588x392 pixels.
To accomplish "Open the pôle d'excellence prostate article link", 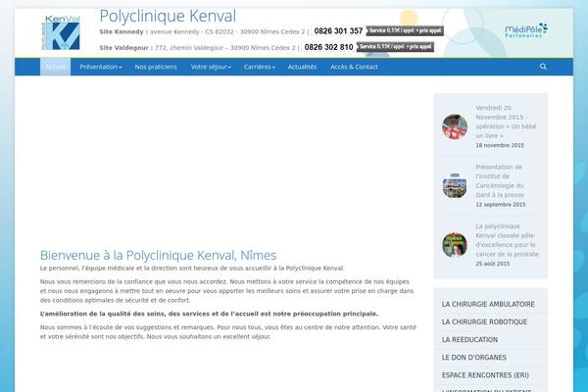I will [x=507, y=240].
